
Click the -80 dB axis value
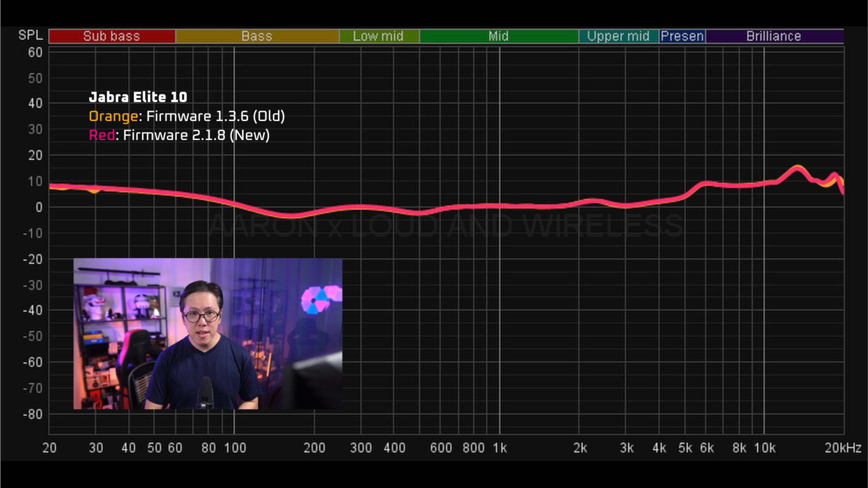coord(33,414)
